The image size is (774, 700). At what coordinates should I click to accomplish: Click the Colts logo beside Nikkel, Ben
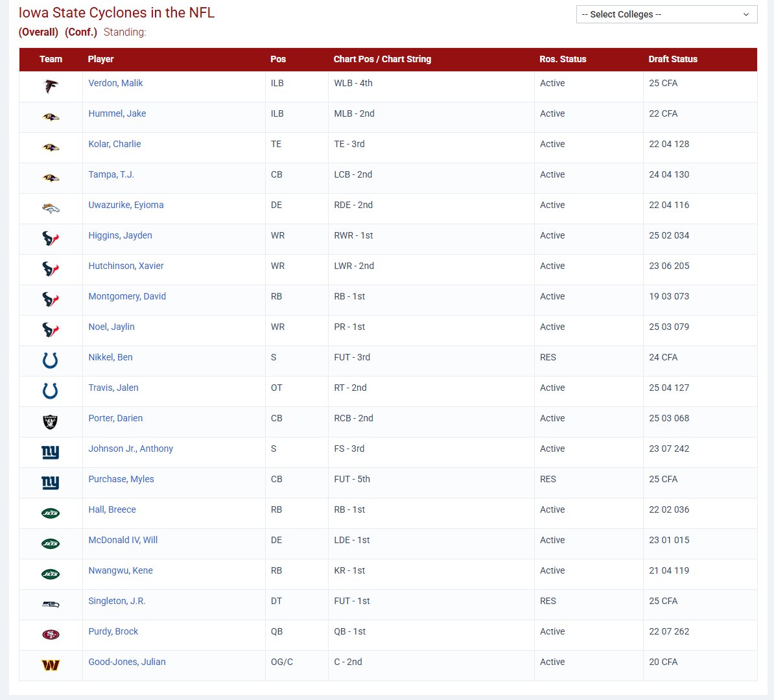(51, 361)
